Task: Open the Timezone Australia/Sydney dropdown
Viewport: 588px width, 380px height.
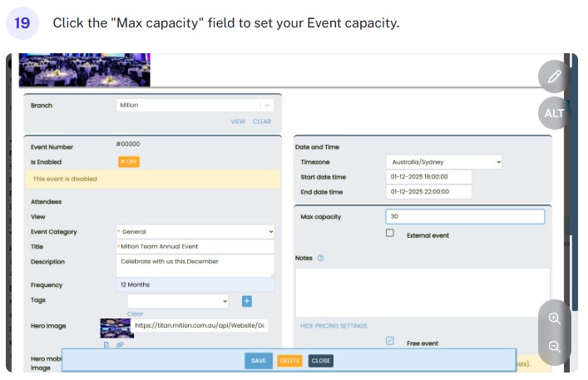Action: pos(444,162)
